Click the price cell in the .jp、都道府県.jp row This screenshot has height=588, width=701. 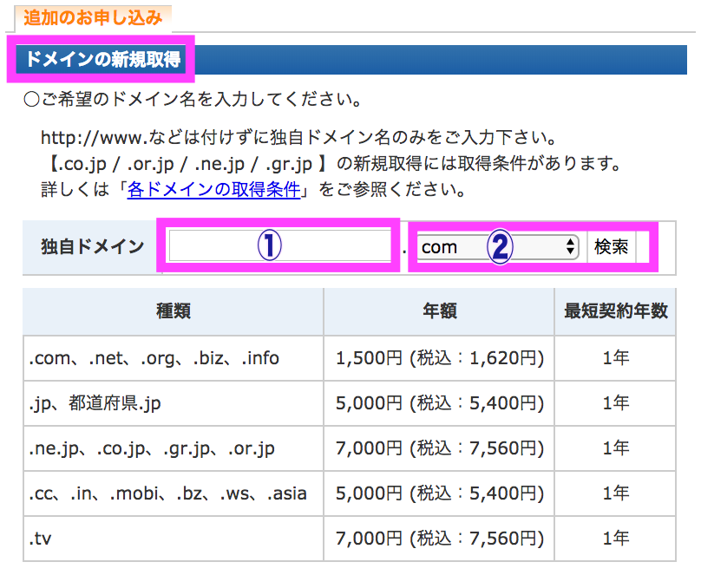440,403
